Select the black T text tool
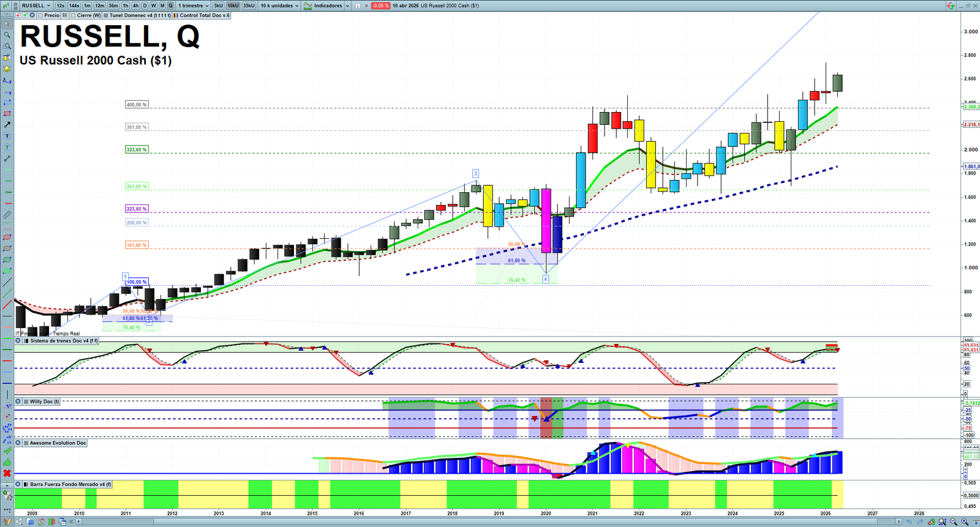Image resolution: width=980 pixels, height=527 pixels. [7, 136]
